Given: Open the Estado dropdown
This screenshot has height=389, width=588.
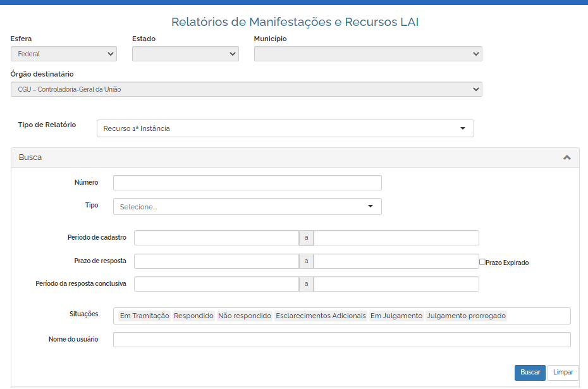Looking at the screenshot, I should [185, 54].
